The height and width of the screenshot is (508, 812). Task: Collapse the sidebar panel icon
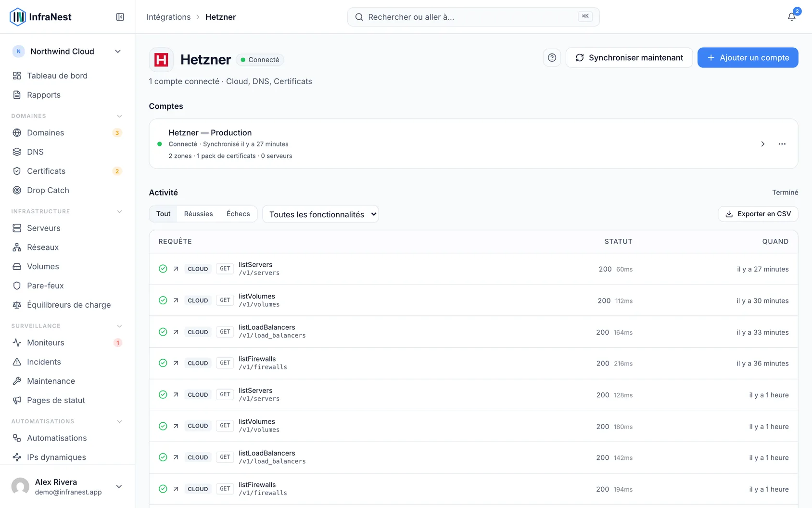coord(120,17)
